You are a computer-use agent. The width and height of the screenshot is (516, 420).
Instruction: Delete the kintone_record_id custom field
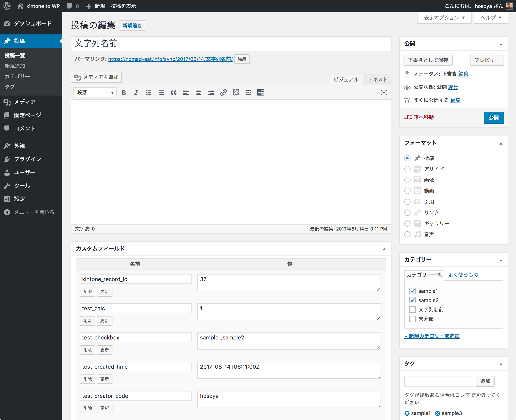88,292
